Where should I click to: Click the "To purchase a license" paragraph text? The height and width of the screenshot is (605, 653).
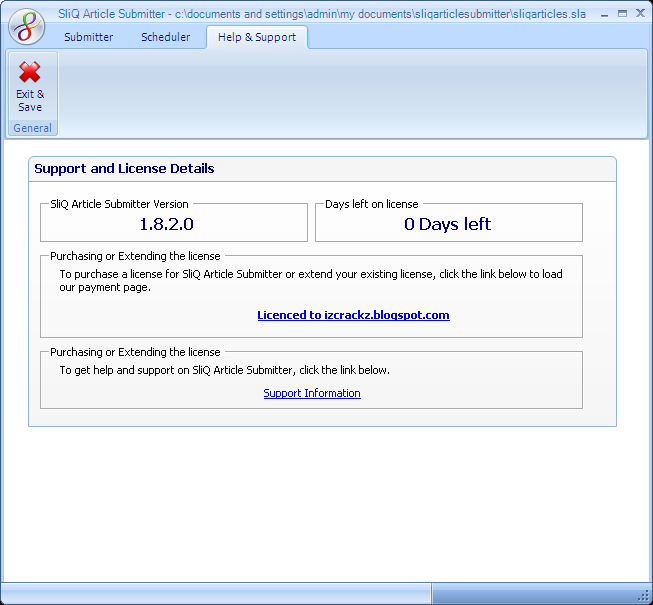click(x=311, y=281)
